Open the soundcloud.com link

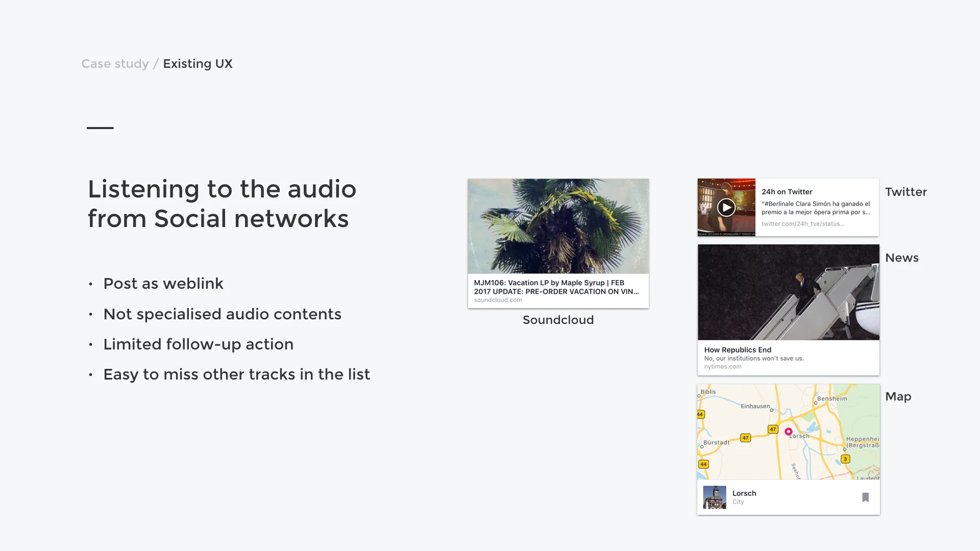[x=498, y=300]
